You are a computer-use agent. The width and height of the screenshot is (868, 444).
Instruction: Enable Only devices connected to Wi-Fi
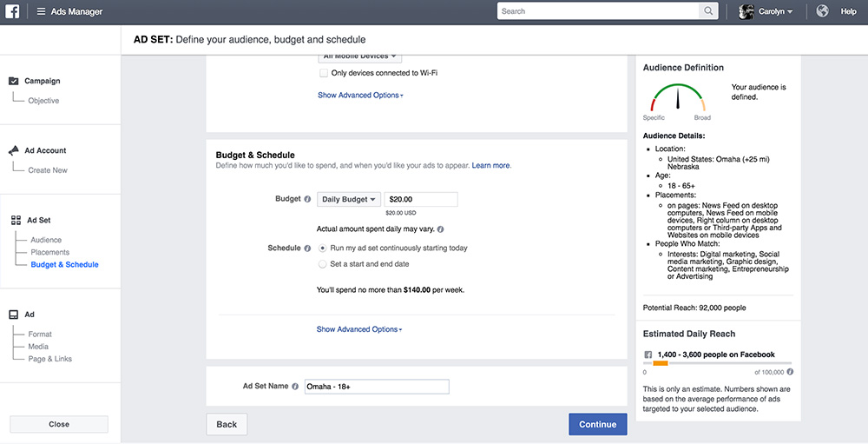pyautogui.click(x=323, y=73)
